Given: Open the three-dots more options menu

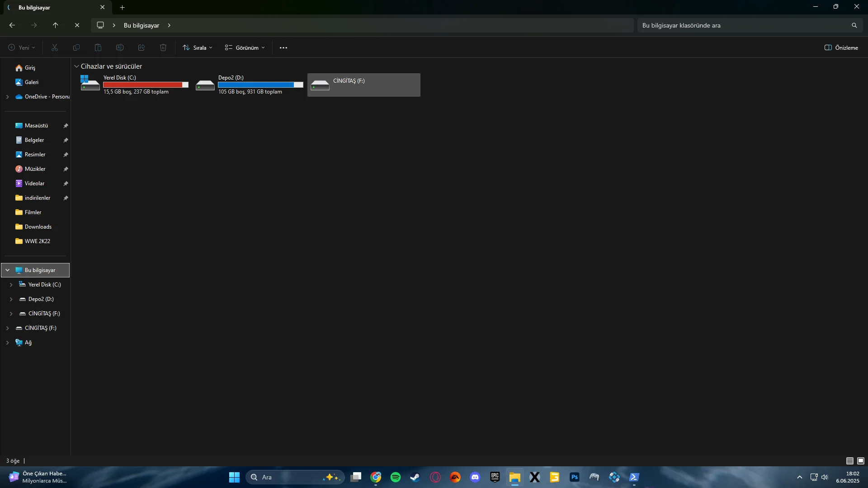Looking at the screenshot, I should [283, 47].
